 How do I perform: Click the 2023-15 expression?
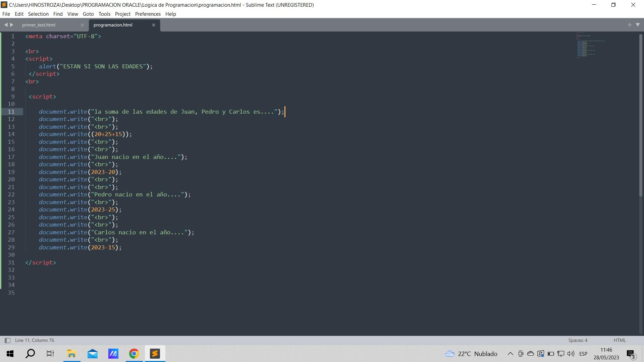pyautogui.click(x=103, y=247)
